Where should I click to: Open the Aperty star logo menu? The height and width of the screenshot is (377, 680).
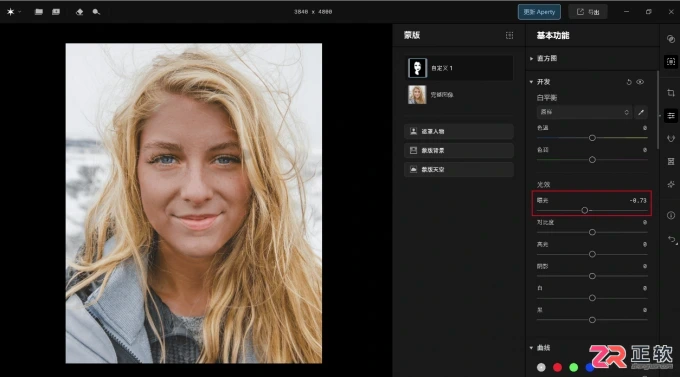(x=10, y=12)
